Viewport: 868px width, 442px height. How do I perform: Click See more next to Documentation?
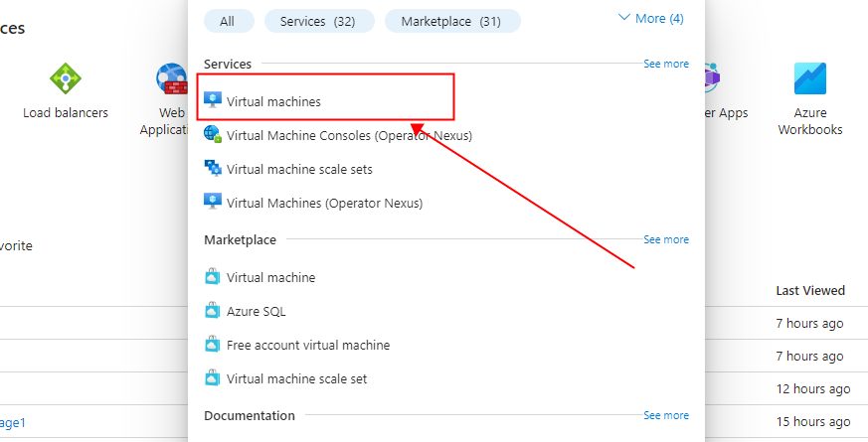pyautogui.click(x=665, y=415)
